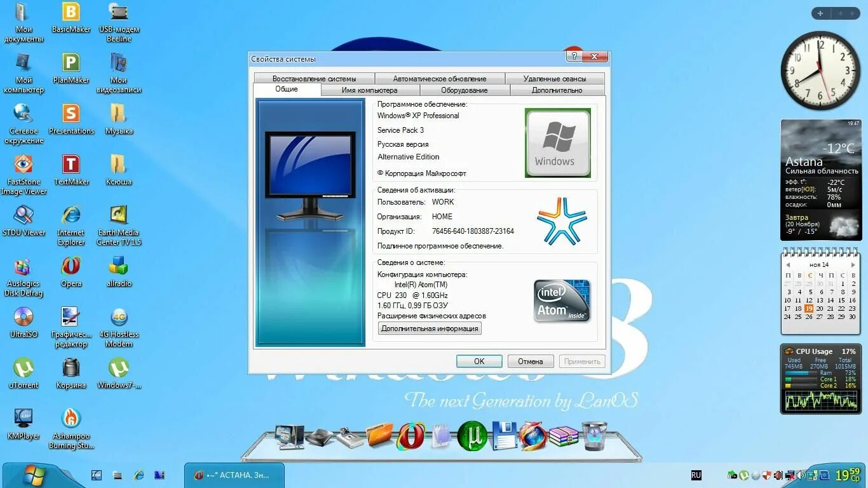This screenshot has width=868, height=488.
Task: Launch allradio desktop shortcut
Action: [119, 273]
